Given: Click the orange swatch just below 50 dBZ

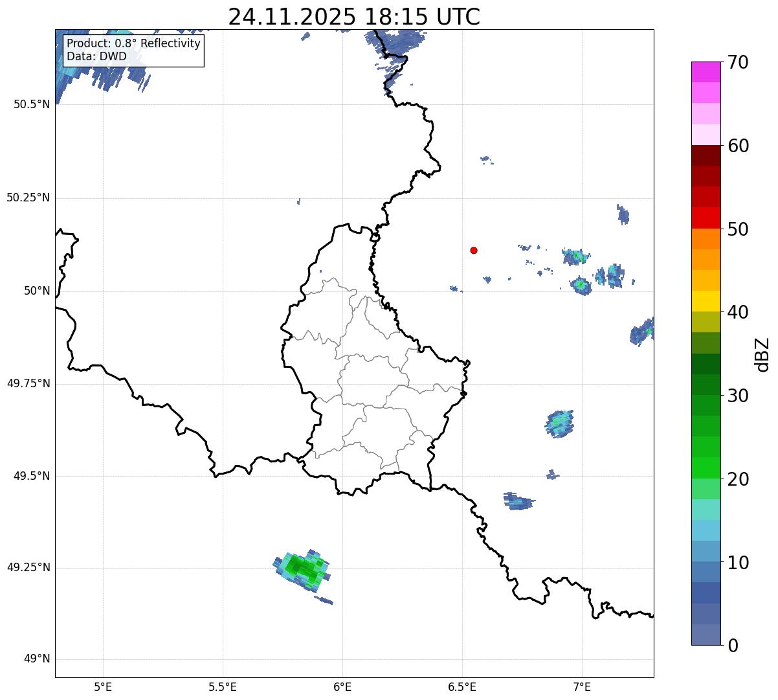Looking at the screenshot, I should pos(706,239).
